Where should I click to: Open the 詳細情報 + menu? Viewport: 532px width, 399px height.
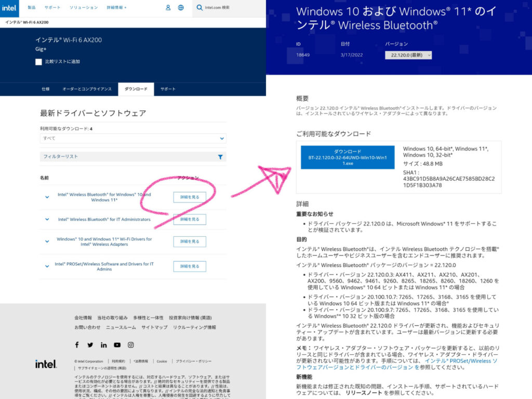pos(116,7)
